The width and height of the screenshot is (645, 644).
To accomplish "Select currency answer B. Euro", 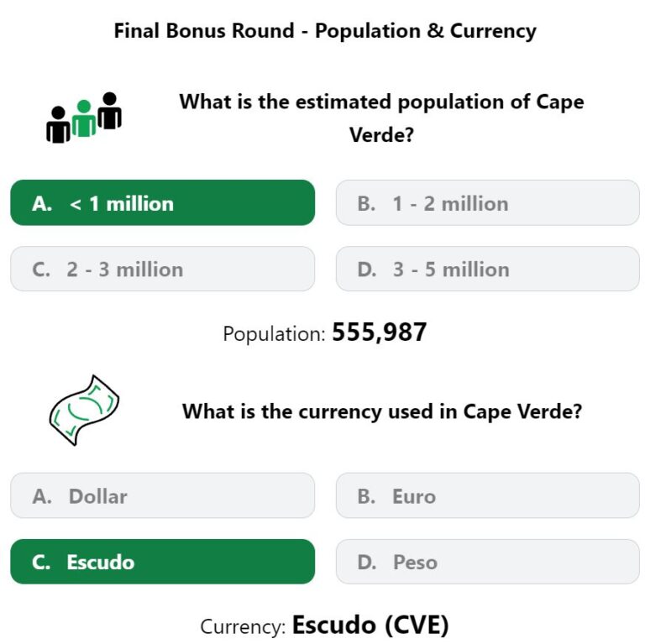I will point(487,495).
